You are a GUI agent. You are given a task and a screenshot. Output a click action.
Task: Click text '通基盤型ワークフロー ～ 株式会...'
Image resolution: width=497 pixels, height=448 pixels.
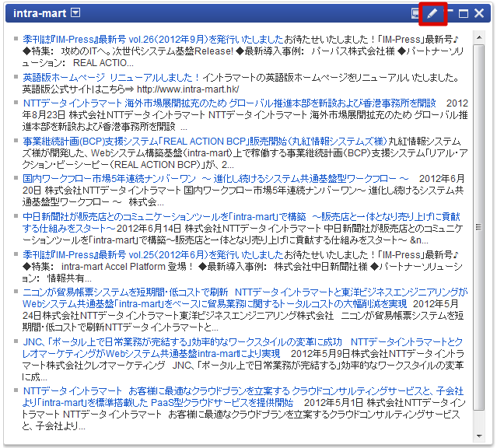pos(93,202)
